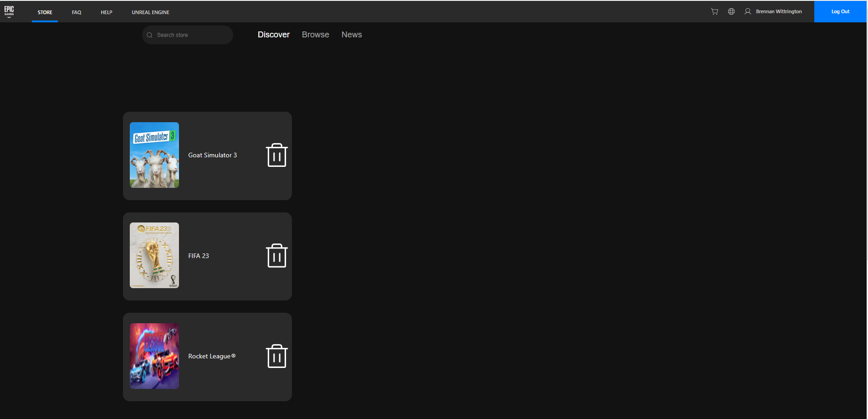
Task: Select the Goat Simulator 3 title text
Action: tap(213, 155)
